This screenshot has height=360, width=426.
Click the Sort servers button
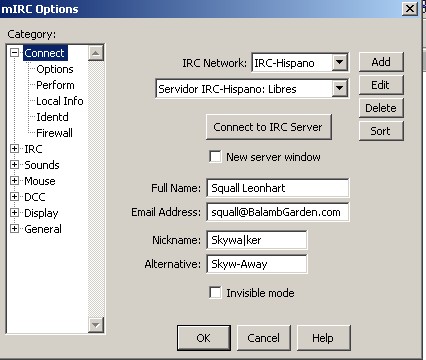pos(381,131)
